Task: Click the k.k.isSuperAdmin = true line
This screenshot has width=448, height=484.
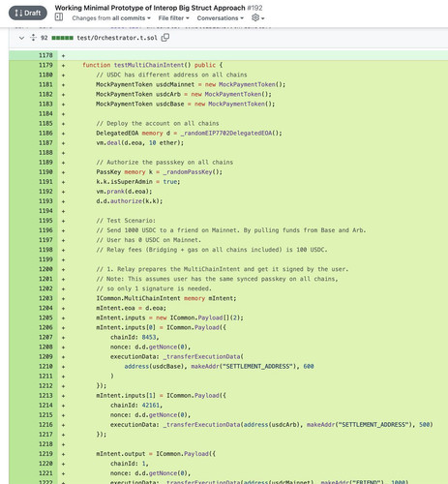Action: [x=138, y=181]
